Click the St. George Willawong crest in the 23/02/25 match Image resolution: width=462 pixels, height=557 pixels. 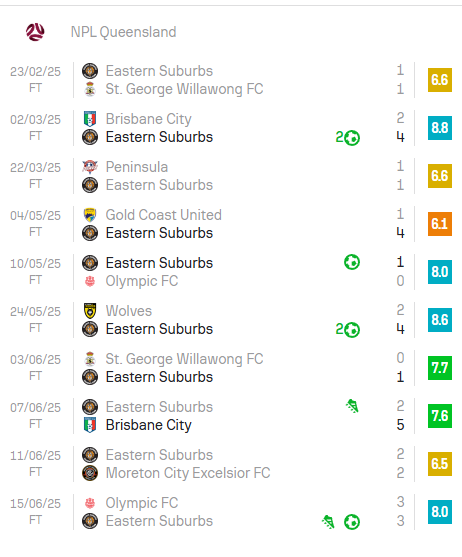pyautogui.click(x=90, y=89)
